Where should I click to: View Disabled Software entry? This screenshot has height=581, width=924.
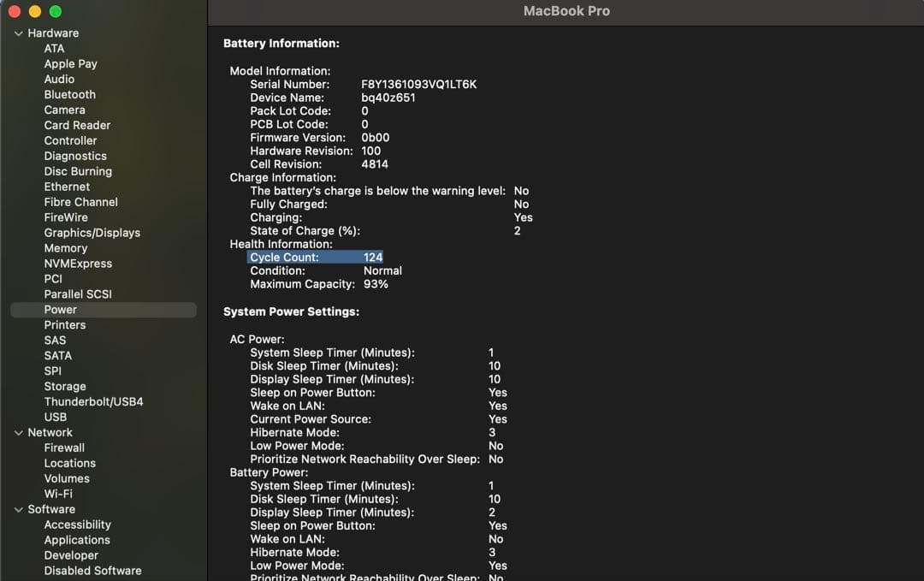pyautogui.click(x=92, y=571)
